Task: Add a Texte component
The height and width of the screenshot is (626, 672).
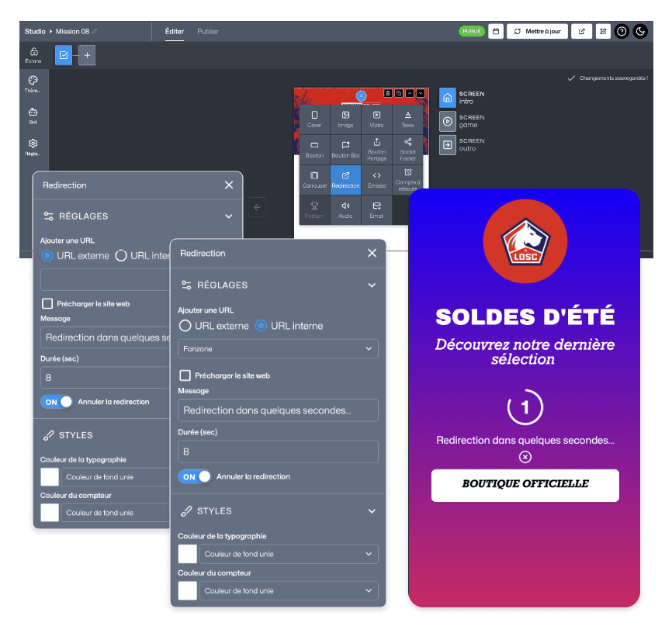Action: click(x=407, y=119)
